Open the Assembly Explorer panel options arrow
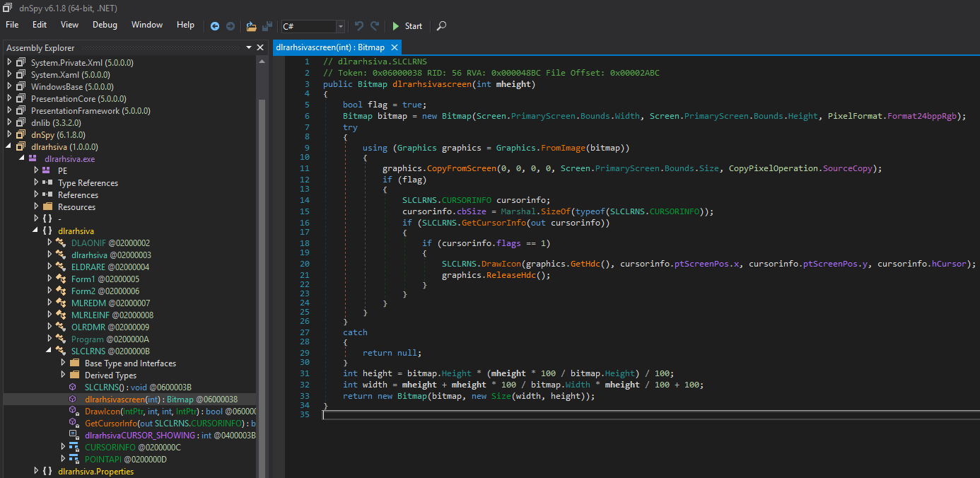This screenshot has height=478, width=980. point(249,47)
